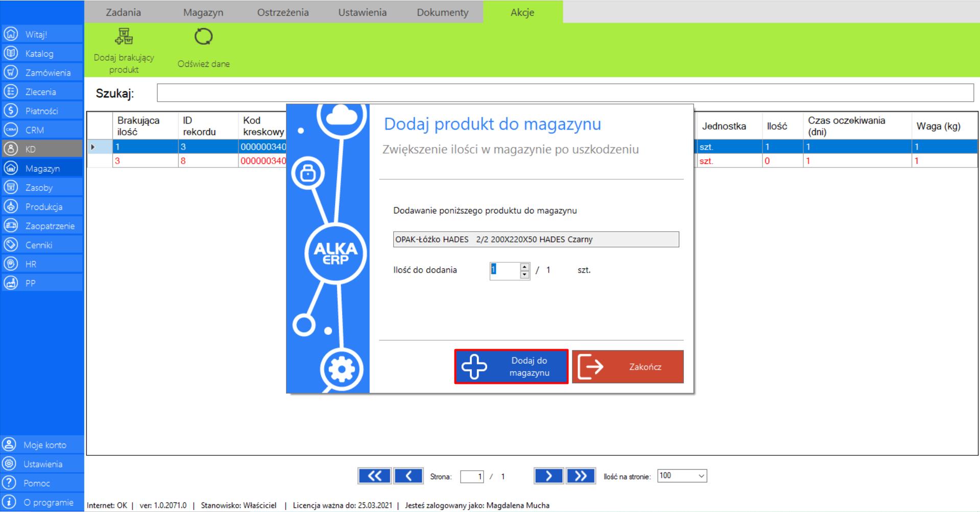Viewport: 980px width, 512px height.
Task: Open the O programie info page
Action: (49, 502)
